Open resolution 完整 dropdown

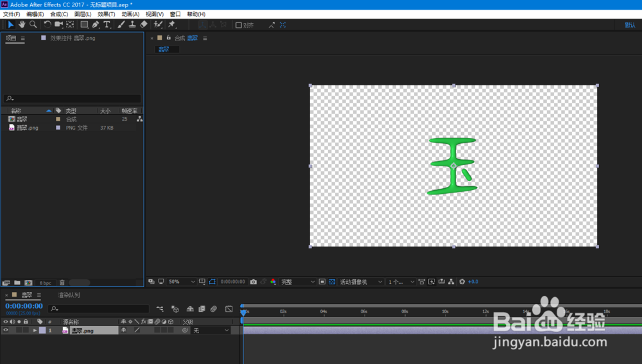(x=298, y=282)
